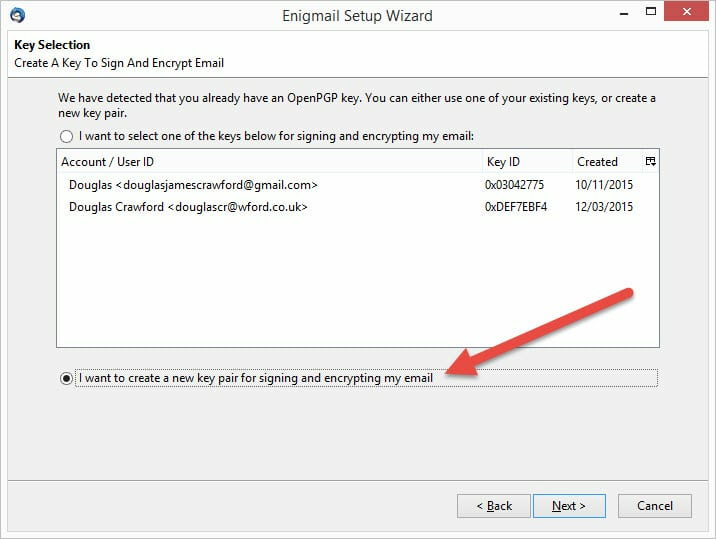Image resolution: width=716 pixels, height=539 pixels.
Task: Sort by the Account / User ID column
Action: 269,161
